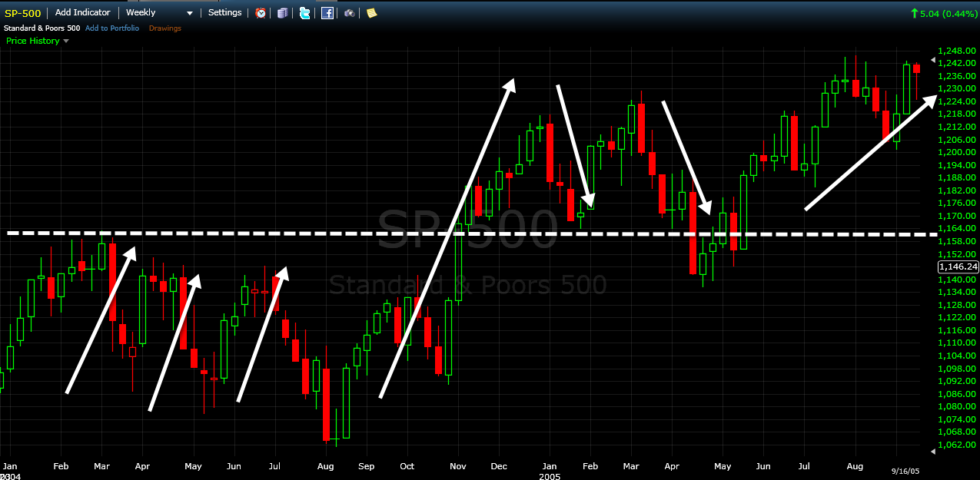This screenshot has height=480, width=980.
Task: Click the alarm clock alert icon
Action: pos(261,13)
